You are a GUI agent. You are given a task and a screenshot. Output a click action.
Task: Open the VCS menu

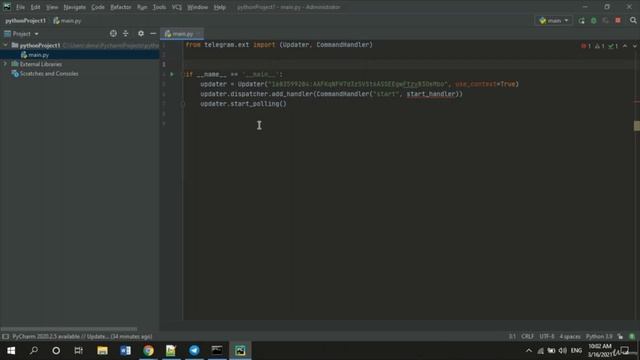click(176, 7)
